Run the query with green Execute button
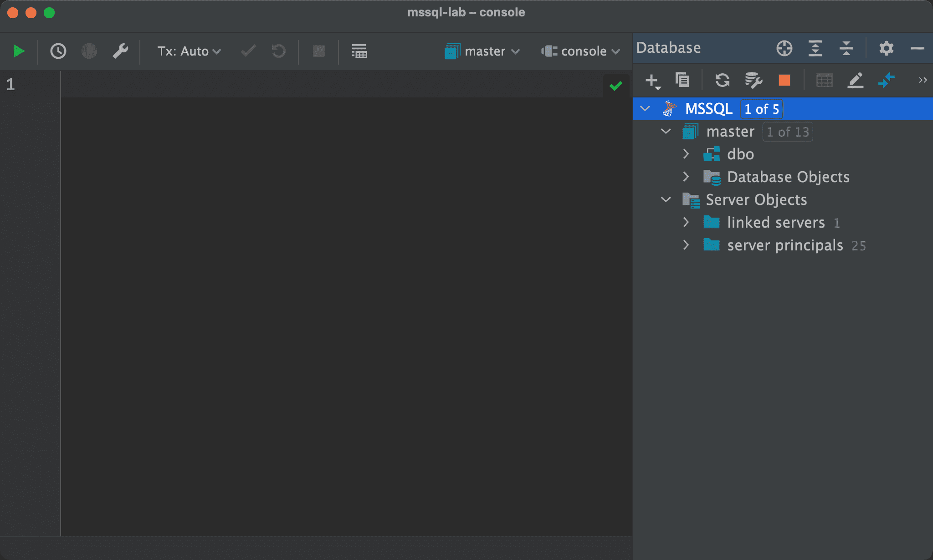The width and height of the screenshot is (933, 560). pos(19,51)
